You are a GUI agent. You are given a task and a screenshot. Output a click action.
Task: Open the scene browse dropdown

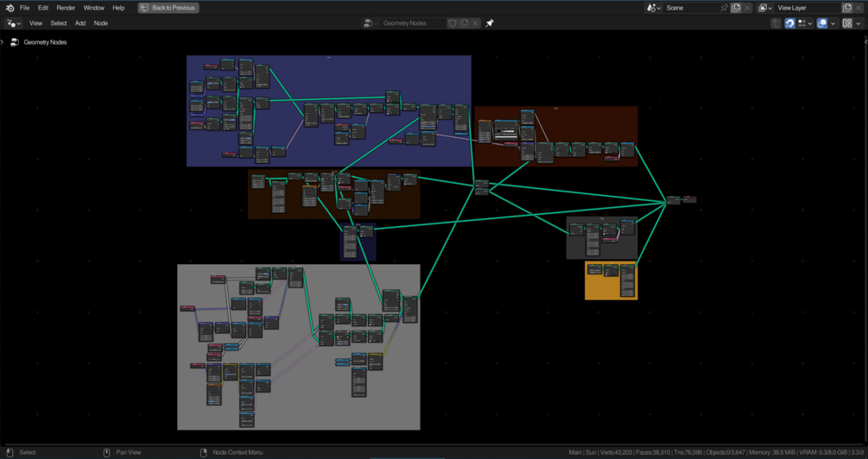click(655, 8)
